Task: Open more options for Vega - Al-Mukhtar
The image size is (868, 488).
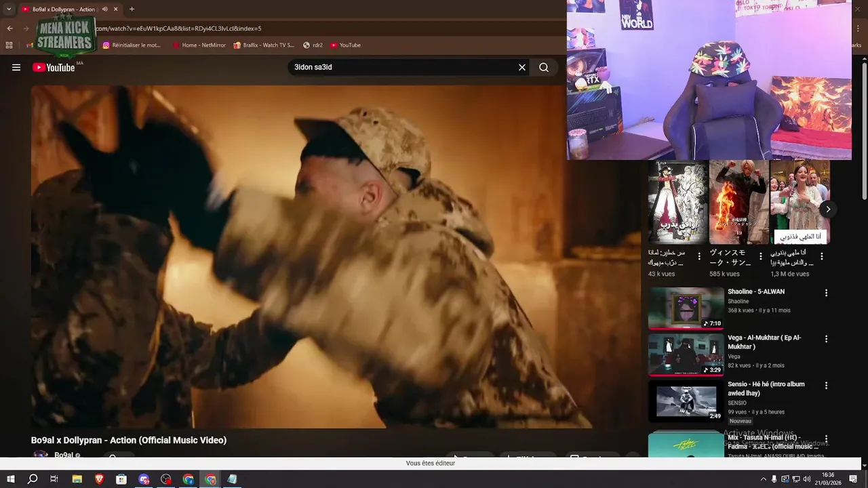Action: [826, 339]
